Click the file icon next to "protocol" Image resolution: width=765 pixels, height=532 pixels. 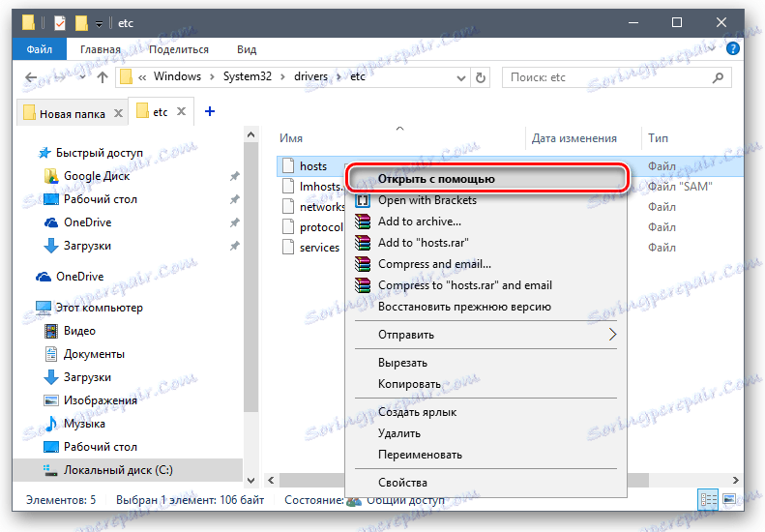coord(288,227)
